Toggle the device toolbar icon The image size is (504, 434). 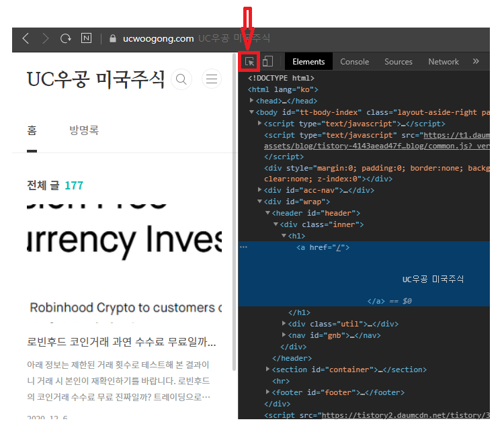pyautogui.click(x=267, y=61)
